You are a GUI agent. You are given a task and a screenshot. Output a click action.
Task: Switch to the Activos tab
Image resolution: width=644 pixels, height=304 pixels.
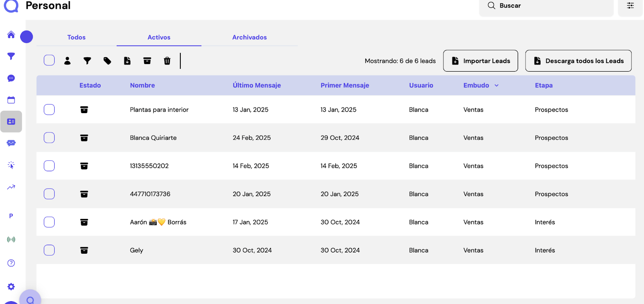tap(159, 37)
